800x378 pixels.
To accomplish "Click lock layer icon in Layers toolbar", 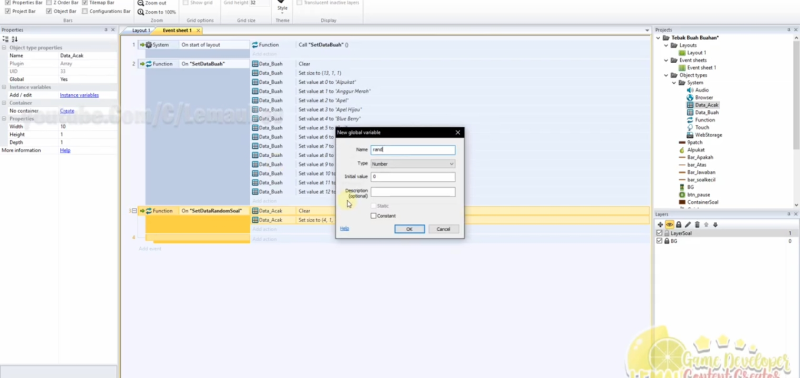I will coord(679,224).
